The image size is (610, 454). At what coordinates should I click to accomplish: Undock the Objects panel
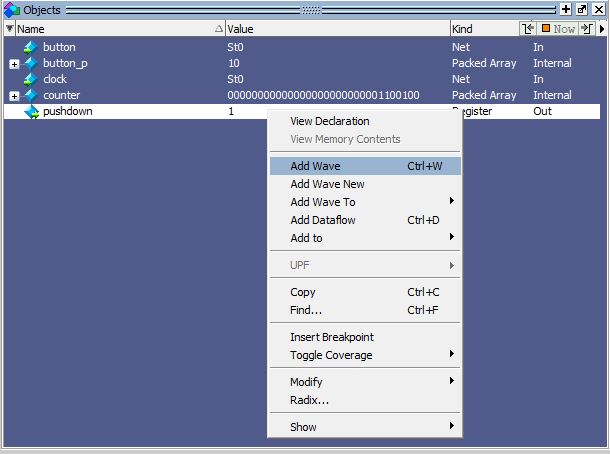[582, 9]
